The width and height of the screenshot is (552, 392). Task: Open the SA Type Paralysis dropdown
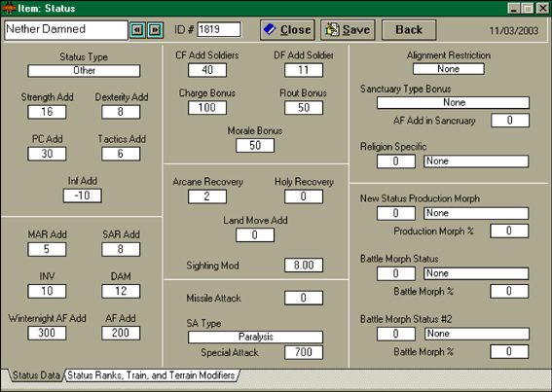(x=256, y=337)
